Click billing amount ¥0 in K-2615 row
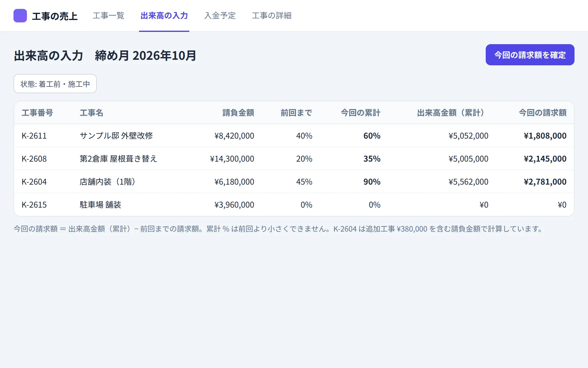This screenshot has width=588, height=368. [562, 205]
